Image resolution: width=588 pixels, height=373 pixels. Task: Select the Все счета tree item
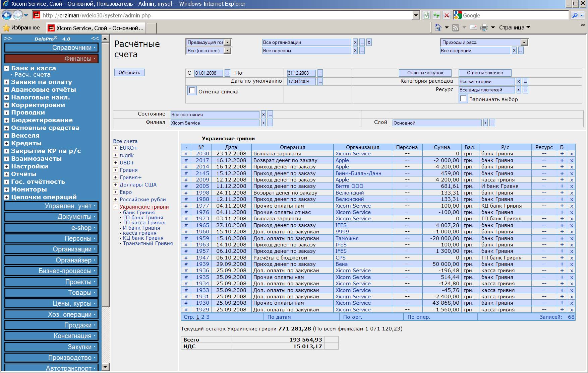tap(125, 141)
